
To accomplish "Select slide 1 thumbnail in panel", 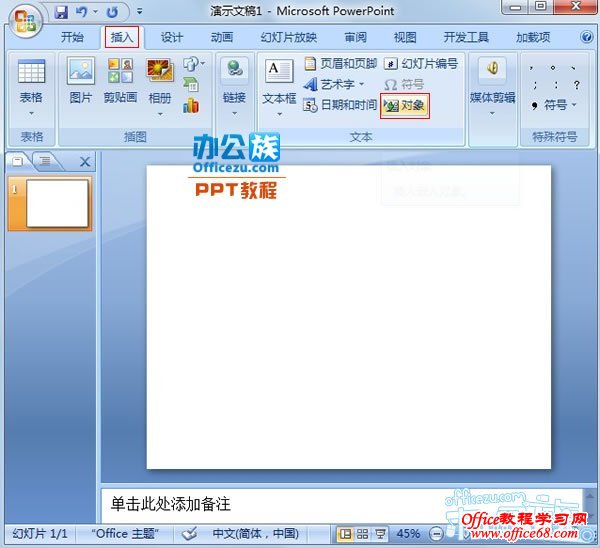I will tap(56, 205).
